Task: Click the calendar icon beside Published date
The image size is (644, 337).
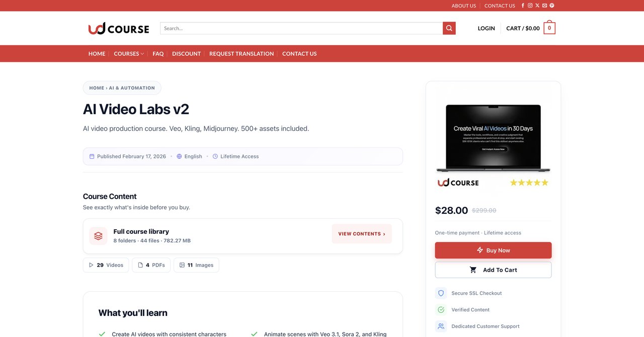Action: (92, 156)
